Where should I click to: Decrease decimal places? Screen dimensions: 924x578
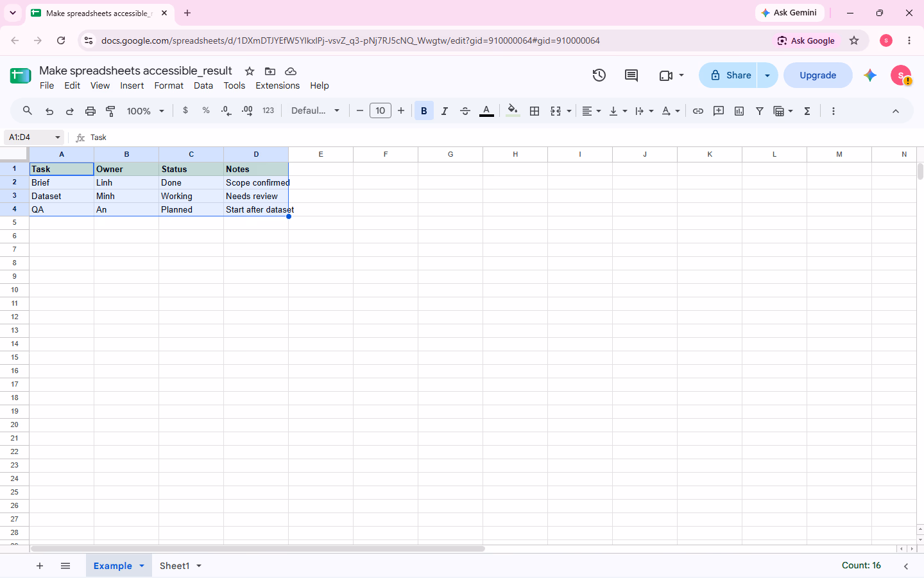click(227, 111)
